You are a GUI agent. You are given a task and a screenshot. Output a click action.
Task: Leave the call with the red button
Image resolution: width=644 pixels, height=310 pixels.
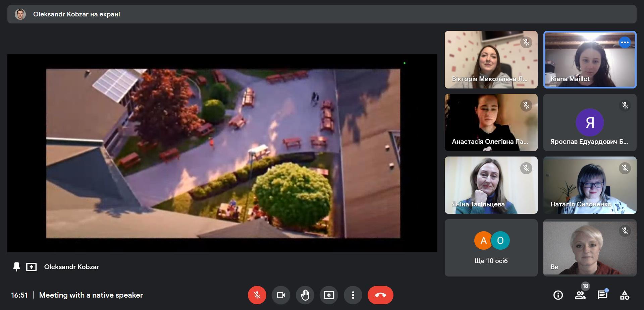pyautogui.click(x=380, y=295)
